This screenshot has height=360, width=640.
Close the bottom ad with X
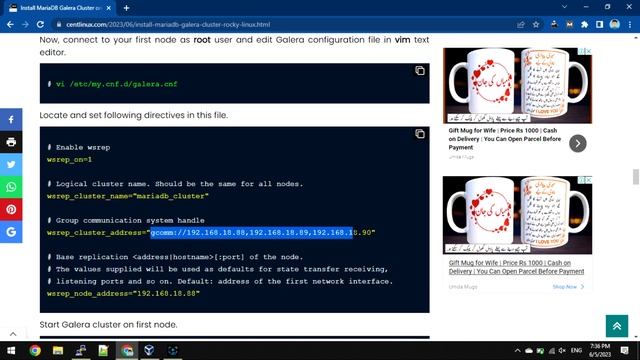point(589,180)
